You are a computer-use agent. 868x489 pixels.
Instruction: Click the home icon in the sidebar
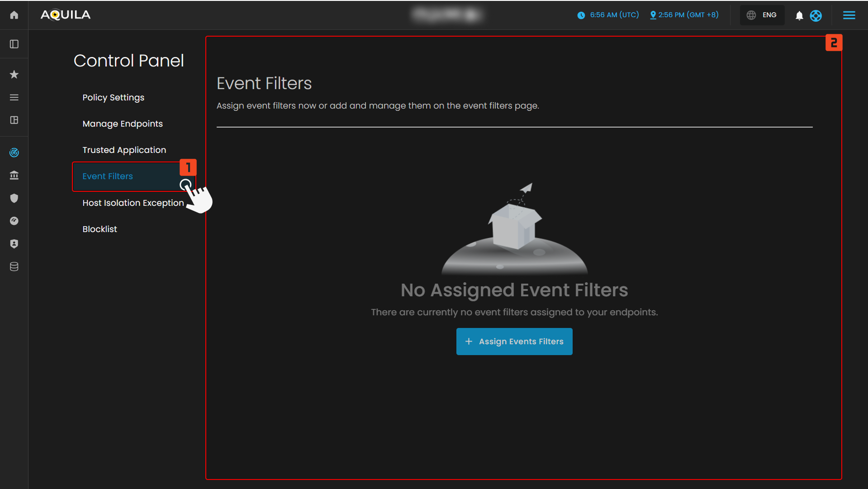[x=14, y=15]
